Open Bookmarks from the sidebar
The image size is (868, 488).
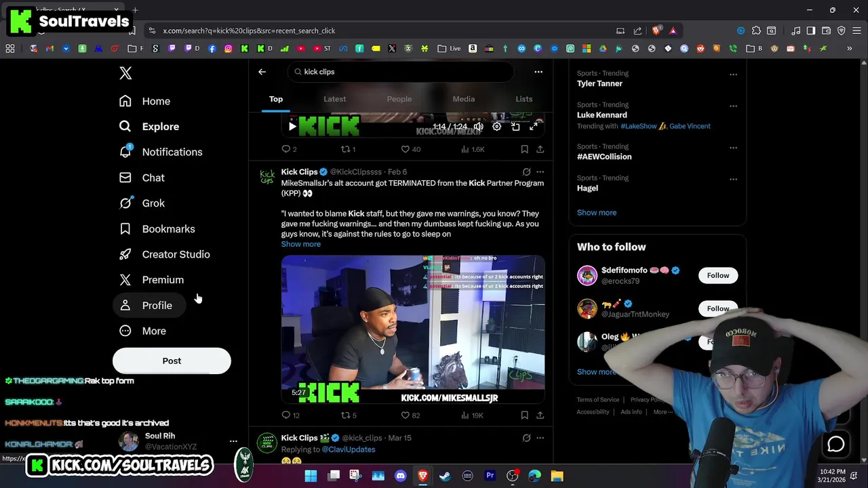[157, 229]
